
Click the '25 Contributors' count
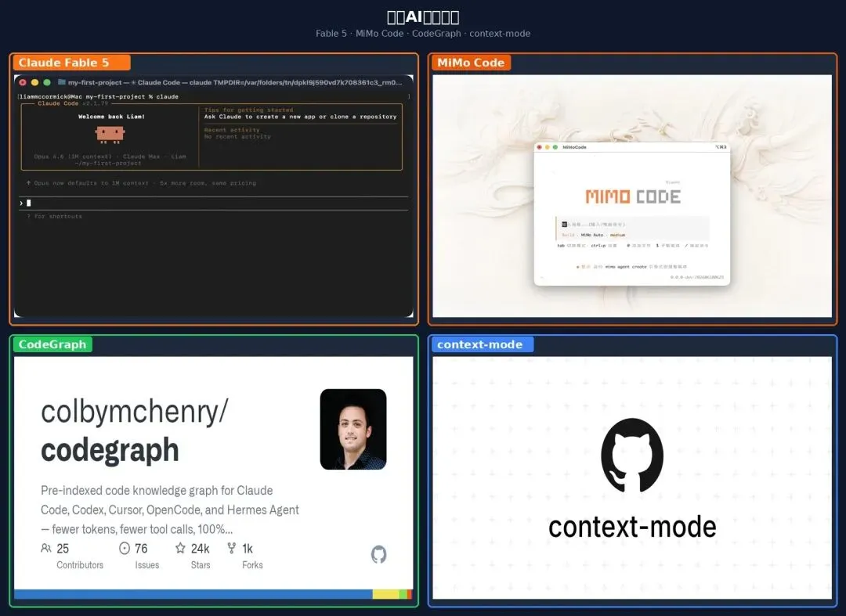(72, 556)
